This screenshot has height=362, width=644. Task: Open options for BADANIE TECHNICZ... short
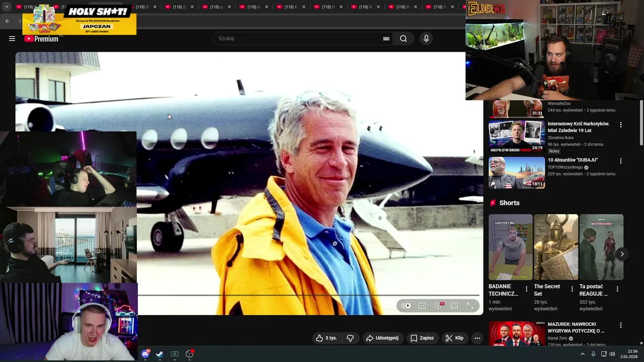click(x=526, y=289)
